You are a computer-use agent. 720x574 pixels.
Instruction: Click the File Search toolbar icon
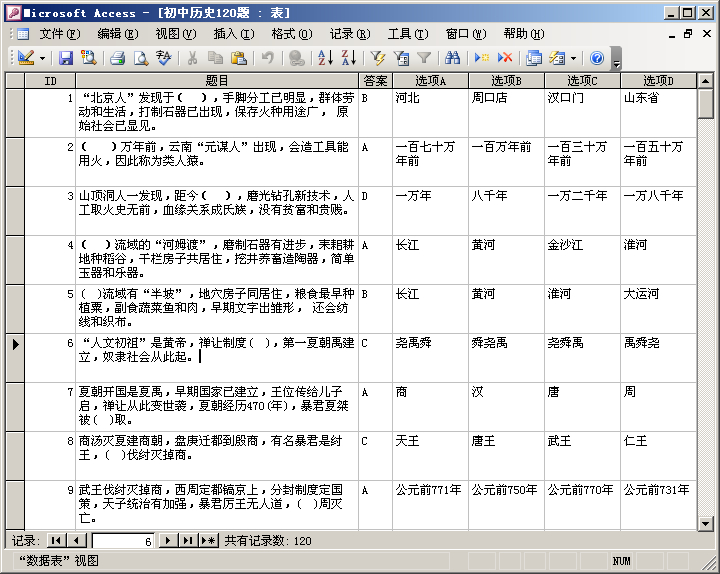(88, 58)
